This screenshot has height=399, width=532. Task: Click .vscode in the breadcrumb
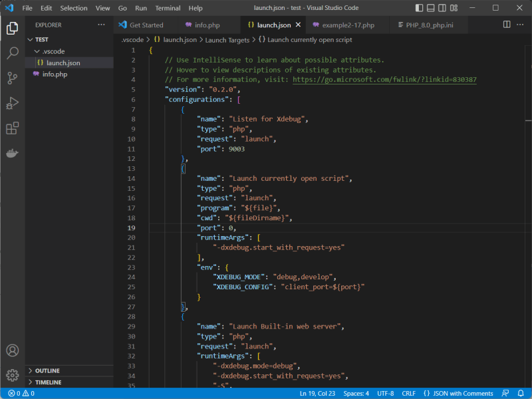point(132,40)
